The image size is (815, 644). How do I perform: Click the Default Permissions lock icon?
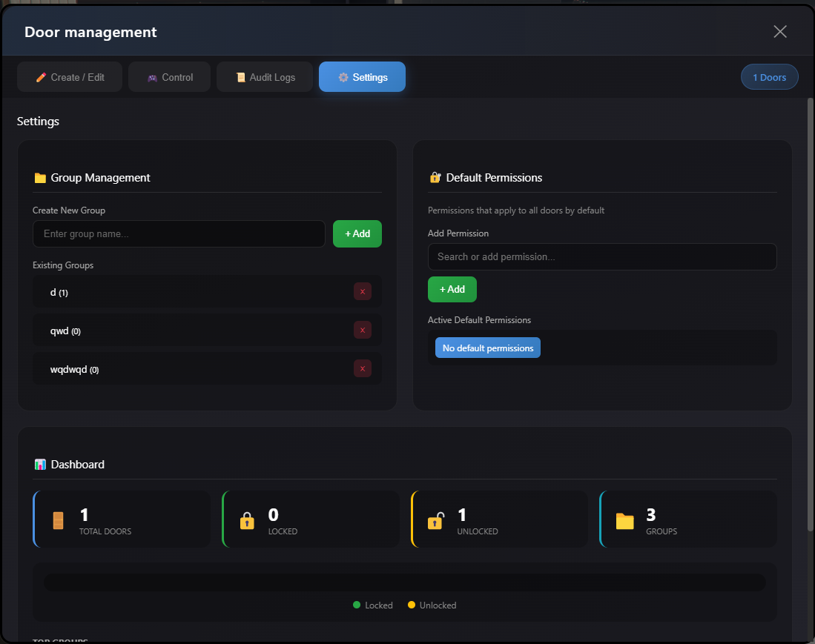point(435,178)
